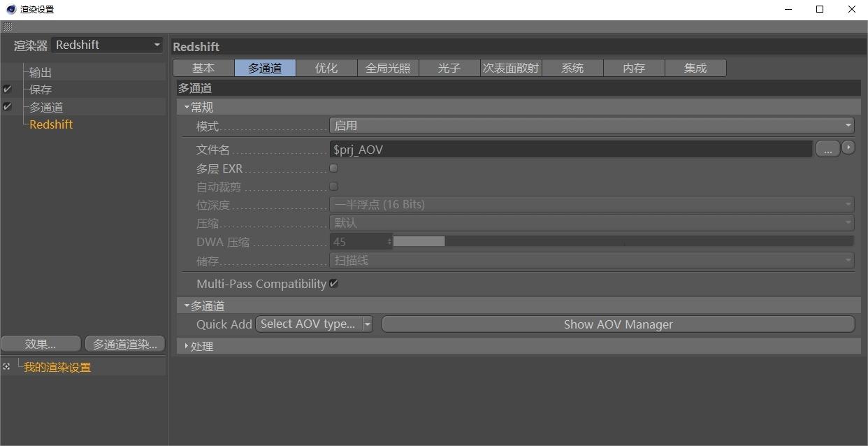Open the 次表面散射 tab
This screenshot has height=446, width=868.
(511, 68)
